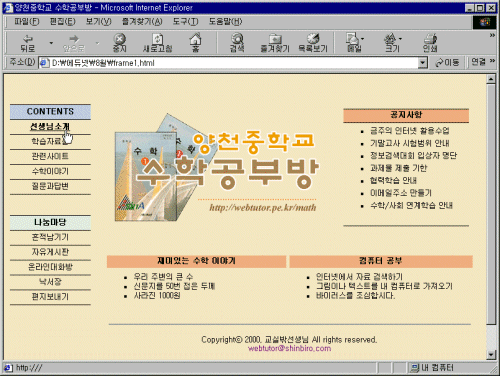Expand the toolbar overflow chevron
Viewport: 500px width, 376px height.
492,35
